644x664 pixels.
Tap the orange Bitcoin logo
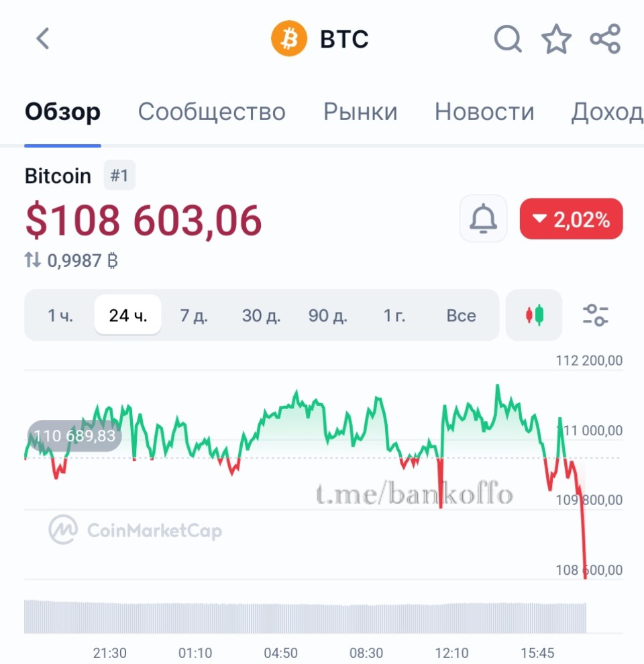click(289, 39)
